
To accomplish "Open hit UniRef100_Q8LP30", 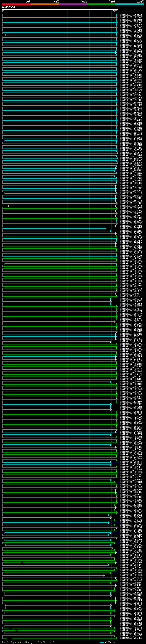I will 131,40.
